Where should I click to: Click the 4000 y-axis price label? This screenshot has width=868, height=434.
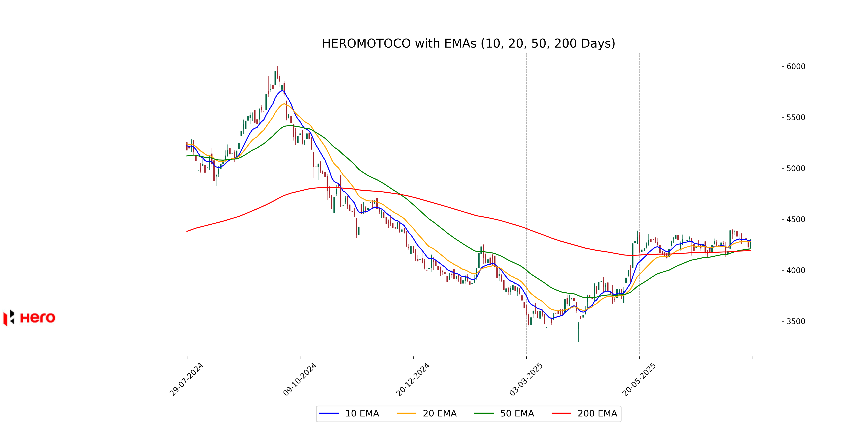(795, 271)
